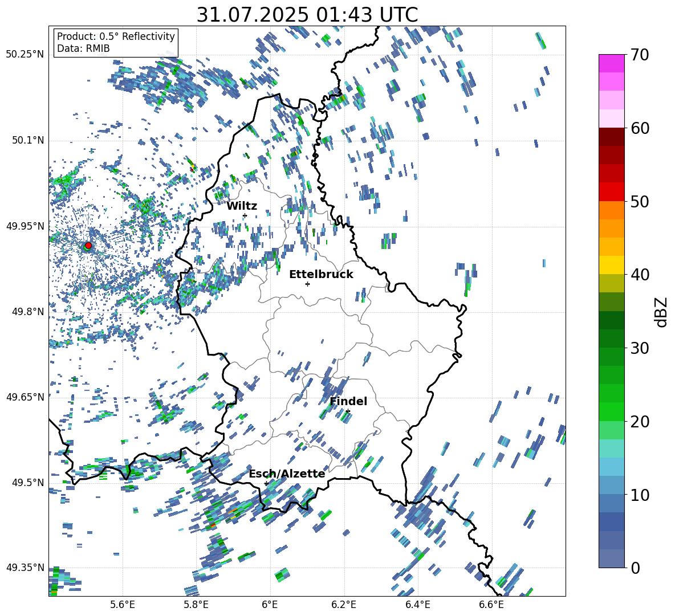Click the Wiltz city label
The height and width of the screenshot is (616, 675).
click(x=242, y=206)
